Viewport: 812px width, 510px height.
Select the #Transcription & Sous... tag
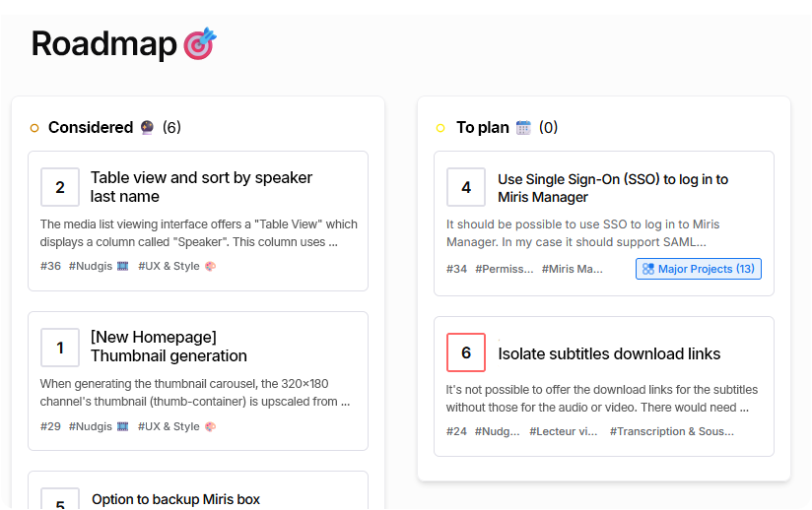pyautogui.click(x=671, y=431)
